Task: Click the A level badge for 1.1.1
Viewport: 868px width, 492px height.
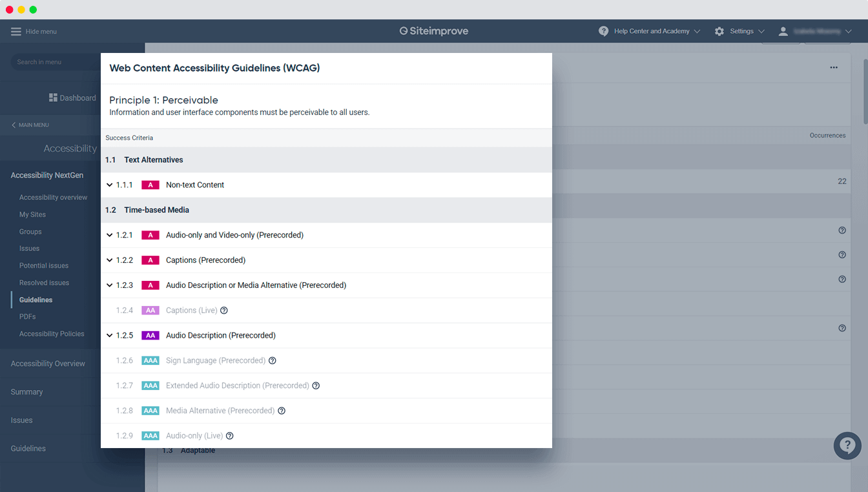Action: coord(150,185)
